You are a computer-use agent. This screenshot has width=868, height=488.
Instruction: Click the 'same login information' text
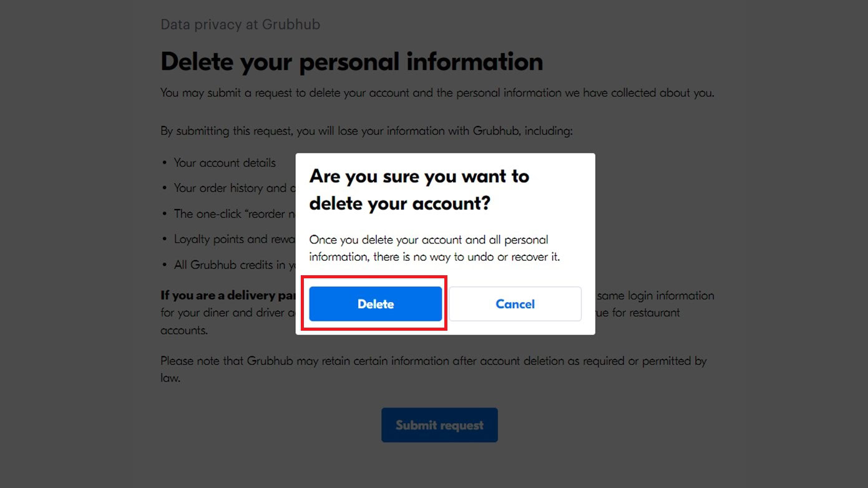pos(655,295)
